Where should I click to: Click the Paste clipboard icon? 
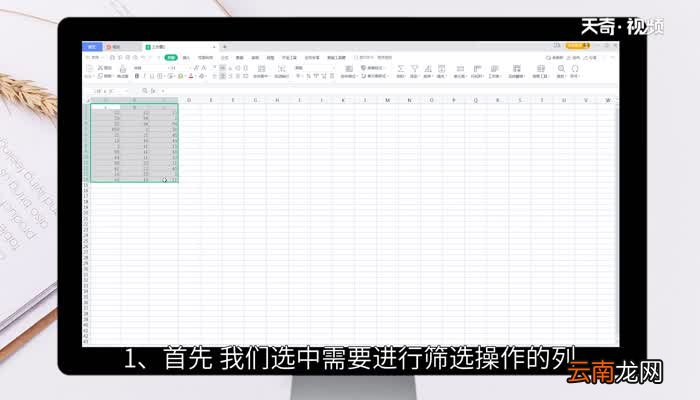(x=89, y=68)
